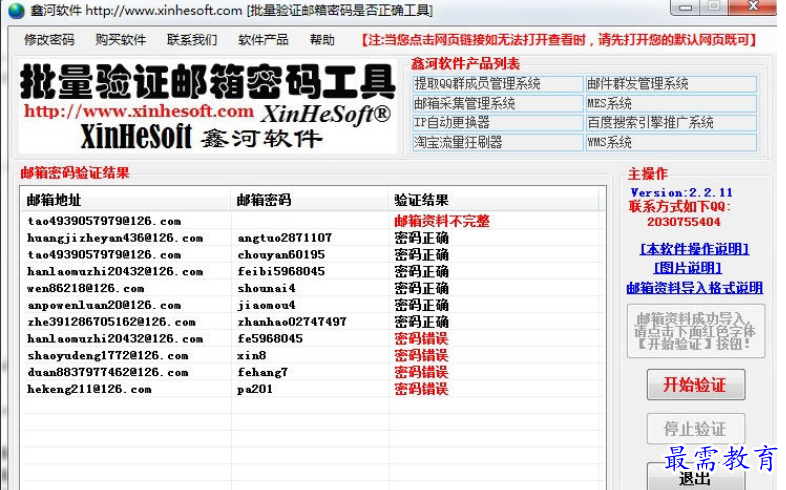The image size is (786, 490).
Task: Click the 邮箱地址 column header
Action: click(x=125, y=200)
